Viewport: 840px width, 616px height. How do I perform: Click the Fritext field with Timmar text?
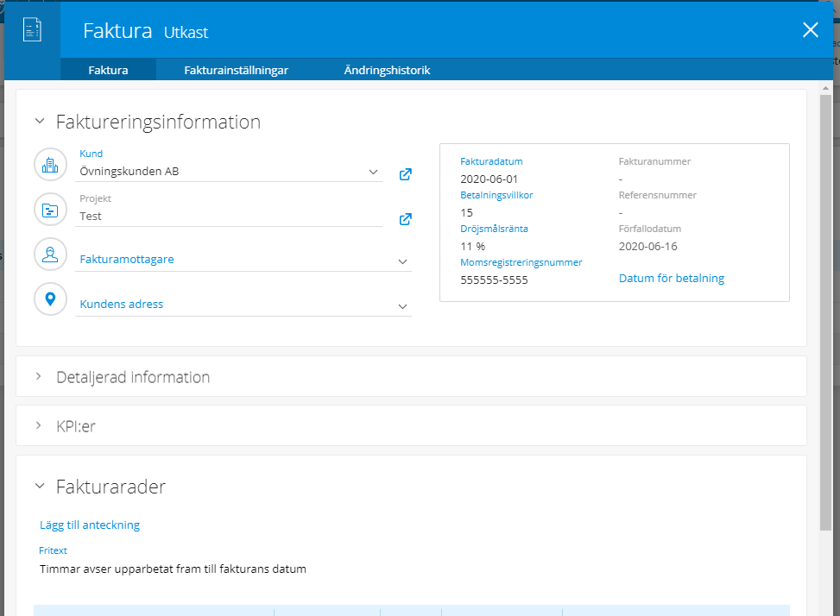pyautogui.click(x=173, y=569)
